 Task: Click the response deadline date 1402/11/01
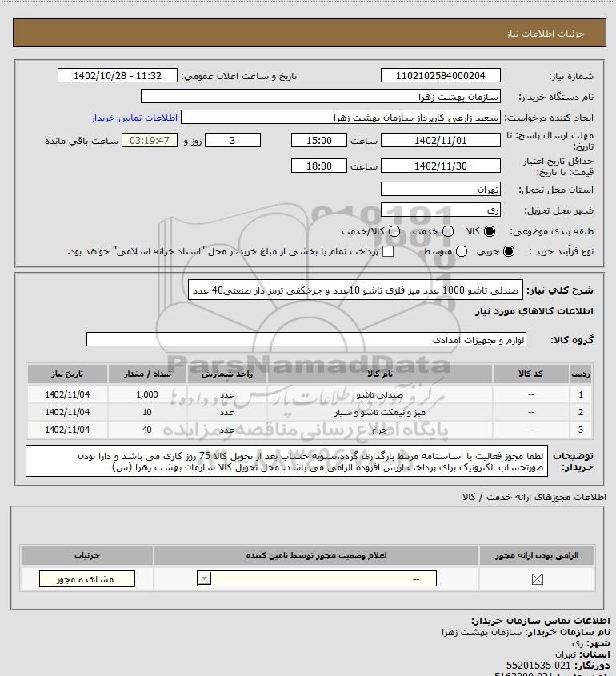coord(441,140)
